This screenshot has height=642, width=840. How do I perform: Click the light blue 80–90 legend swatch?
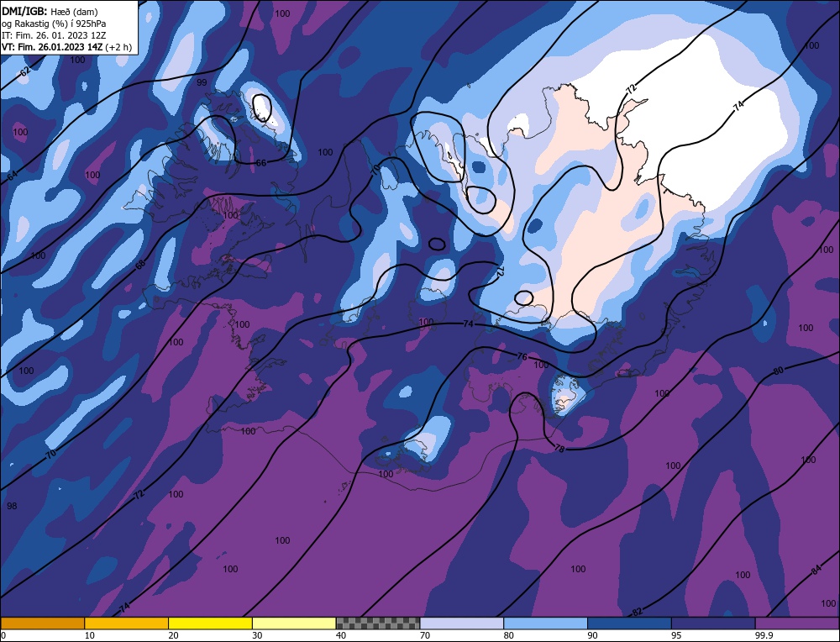pos(545,623)
